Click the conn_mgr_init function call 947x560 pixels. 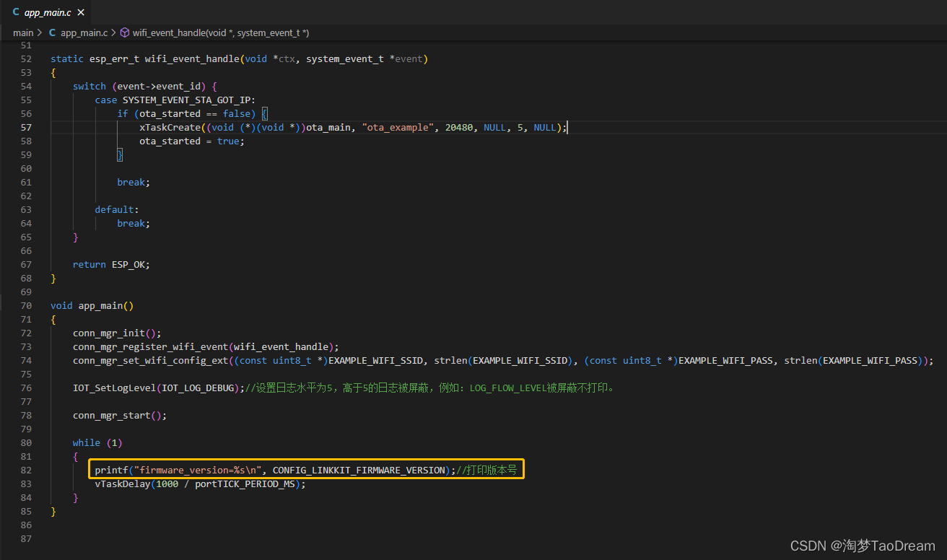tap(109, 333)
